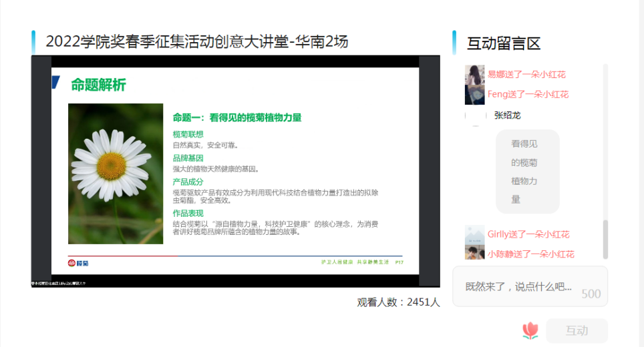Click '小陈静送了一朵小红花' message
Image resolution: width=644 pixels, height=347 pixels.
pos(531,254)
